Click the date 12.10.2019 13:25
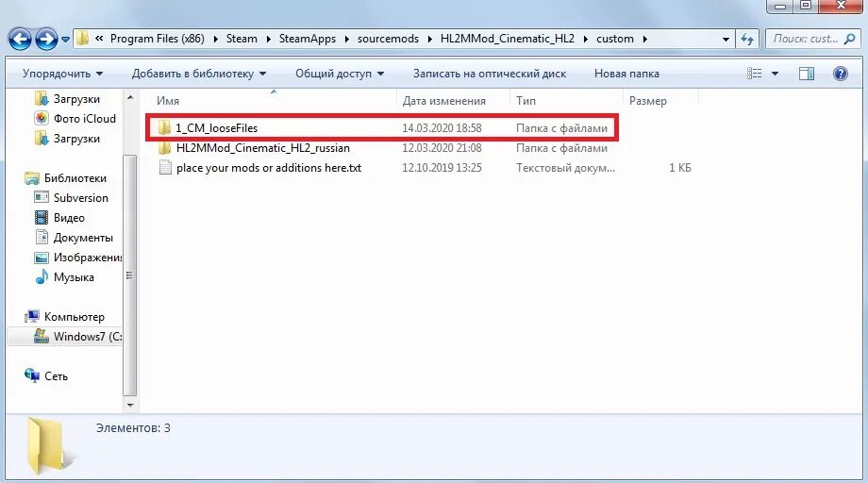The image size is (868, 483). [x=442, y=168]
